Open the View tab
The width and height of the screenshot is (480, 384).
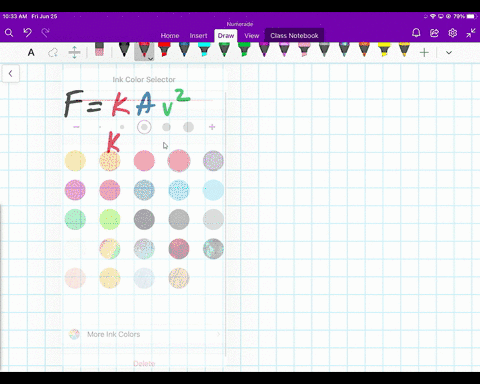pos(252,36)
